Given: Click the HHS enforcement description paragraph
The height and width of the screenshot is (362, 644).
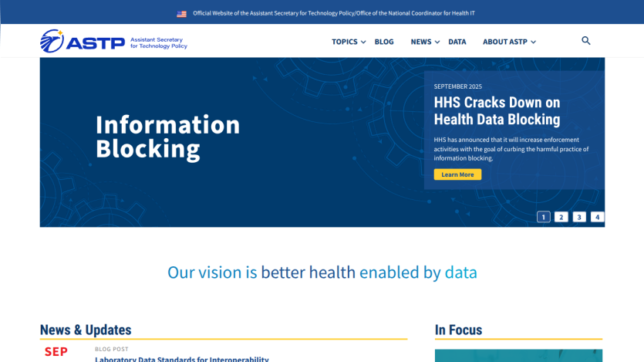Looking at the screenshot, I should [511, 149].
